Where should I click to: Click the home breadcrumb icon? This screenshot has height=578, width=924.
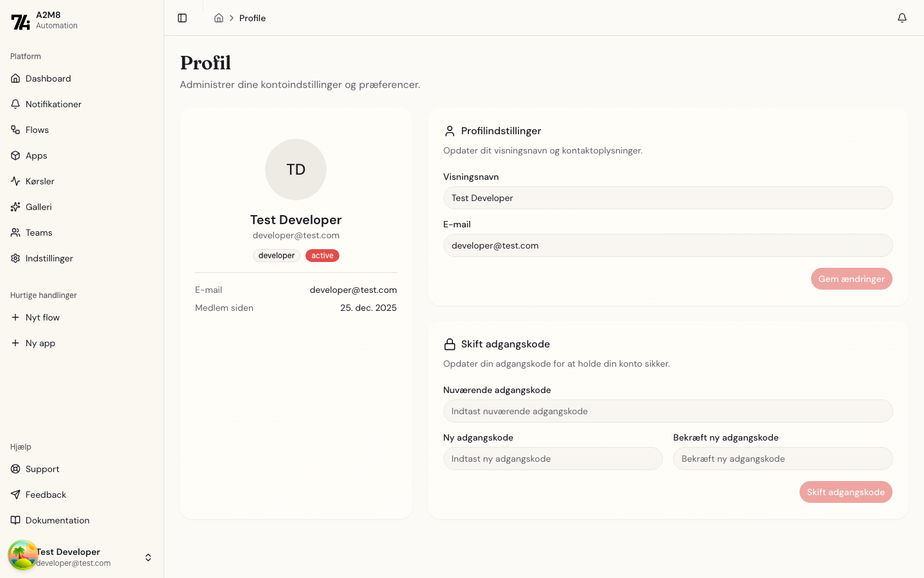219,18
